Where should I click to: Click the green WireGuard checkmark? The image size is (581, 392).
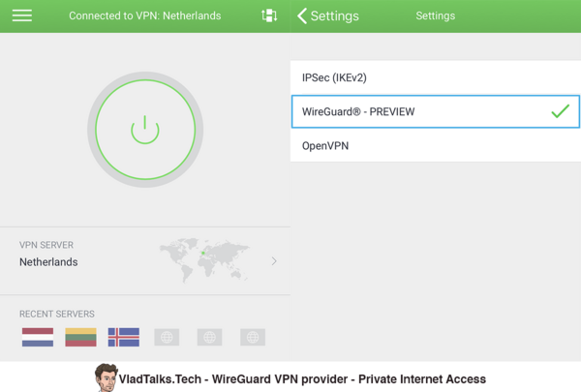pyautogui.click(x=561, y=111)
